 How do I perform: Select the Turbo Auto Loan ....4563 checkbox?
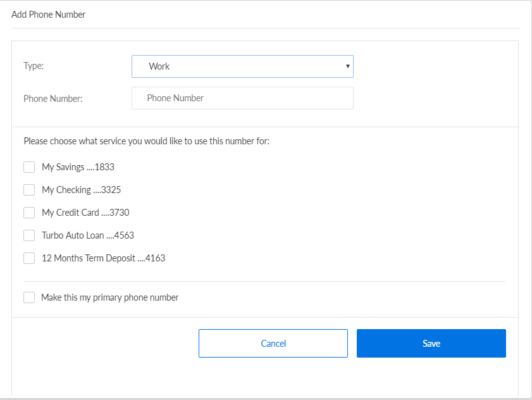click(29, 235)
